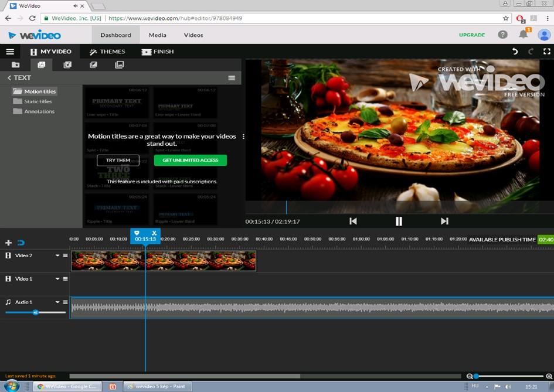Screen dimensions: 554x392
Task: Open the Dashboard tab
Action: 115,35
